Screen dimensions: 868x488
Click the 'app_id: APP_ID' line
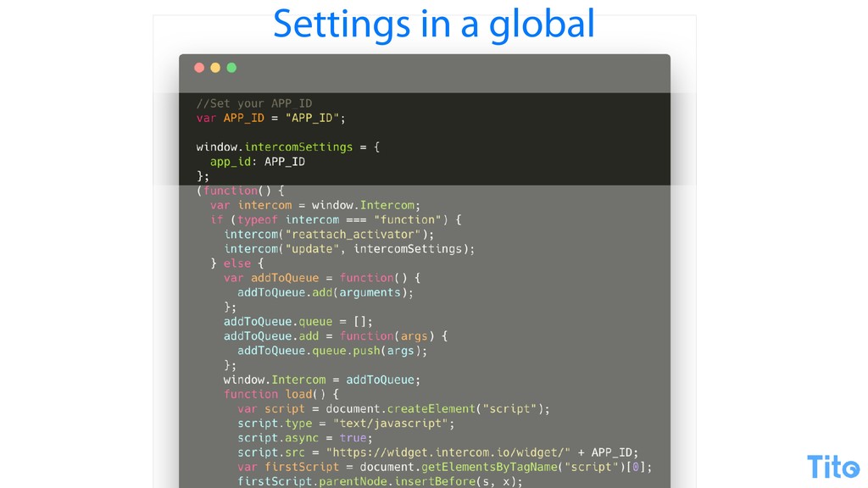(x=258, y=162)
